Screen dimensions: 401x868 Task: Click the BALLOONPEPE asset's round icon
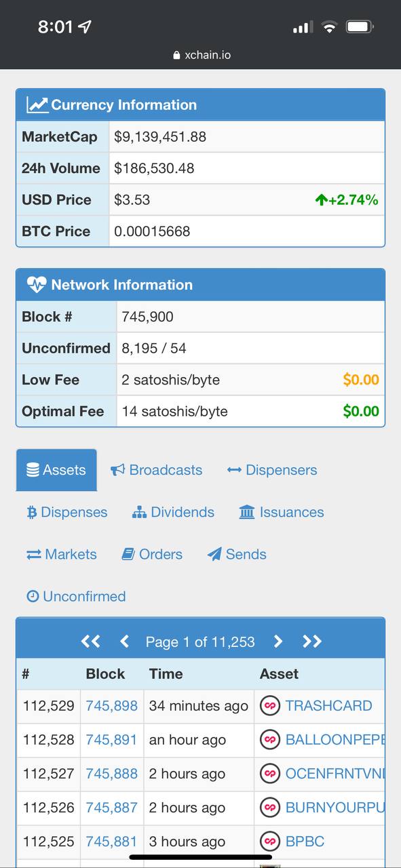point(270,740)
